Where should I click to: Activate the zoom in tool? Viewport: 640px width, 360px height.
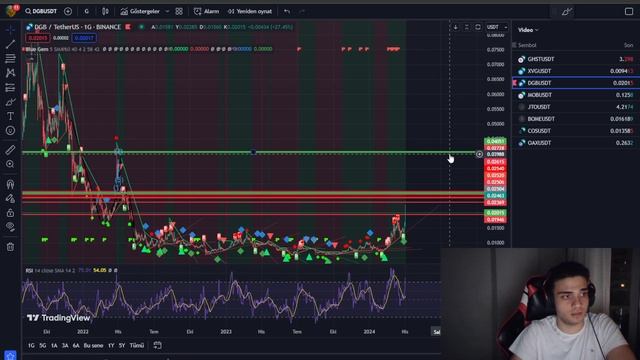point(10,164)
